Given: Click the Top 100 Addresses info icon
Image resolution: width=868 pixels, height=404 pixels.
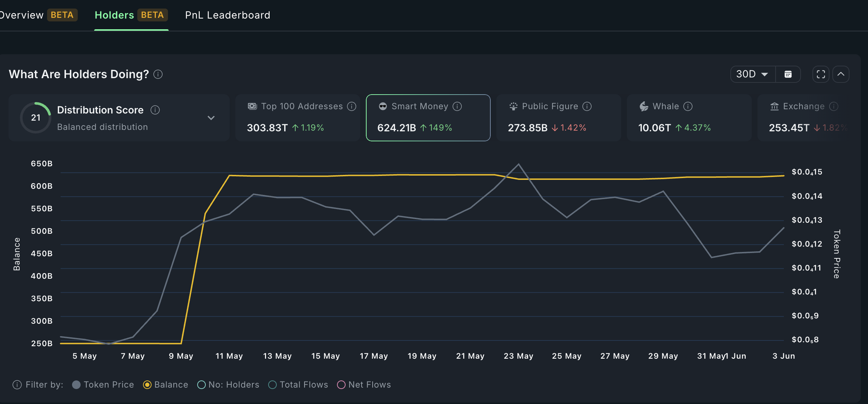Looking at the screenshot, I should coord(352,106).
